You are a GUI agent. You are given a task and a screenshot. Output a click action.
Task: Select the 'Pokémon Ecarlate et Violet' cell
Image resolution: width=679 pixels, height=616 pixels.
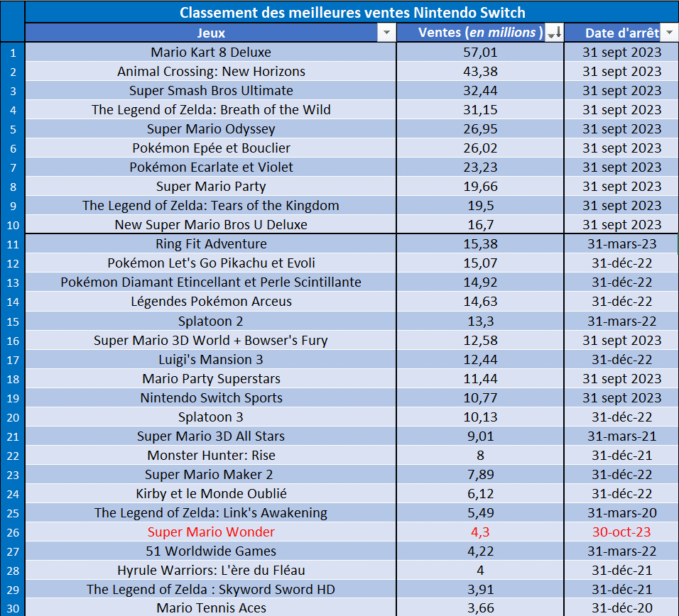(211, 167)
